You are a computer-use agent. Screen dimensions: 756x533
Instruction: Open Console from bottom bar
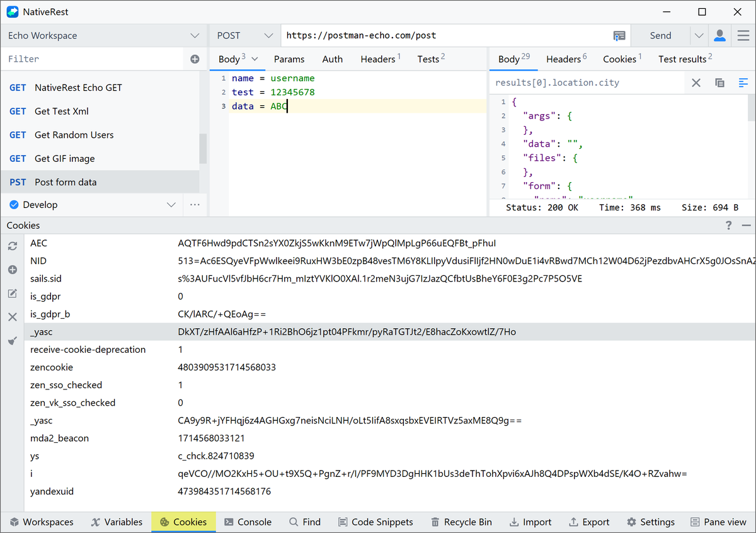(x=248, y=522)
